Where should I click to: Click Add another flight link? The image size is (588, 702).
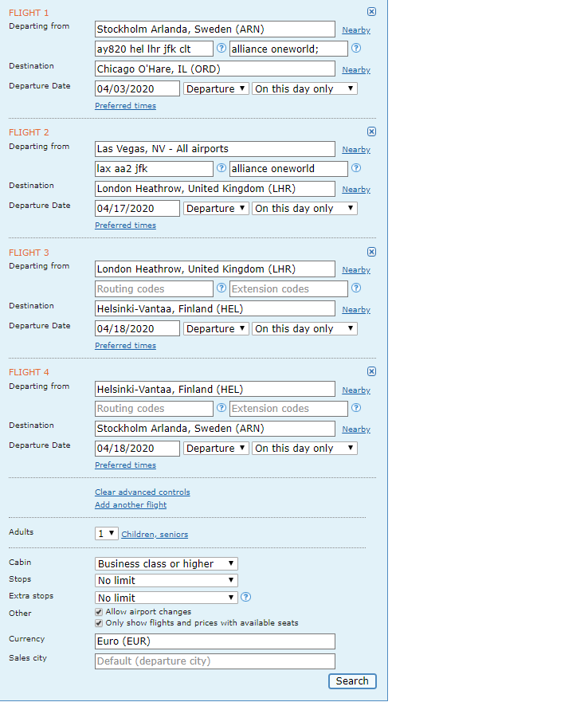point(131,505)
